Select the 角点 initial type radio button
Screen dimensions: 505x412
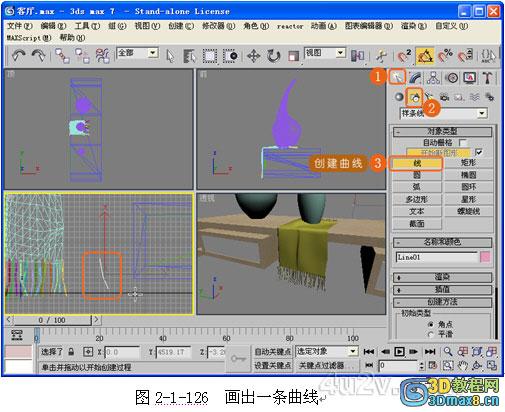(x=431, y=324)
